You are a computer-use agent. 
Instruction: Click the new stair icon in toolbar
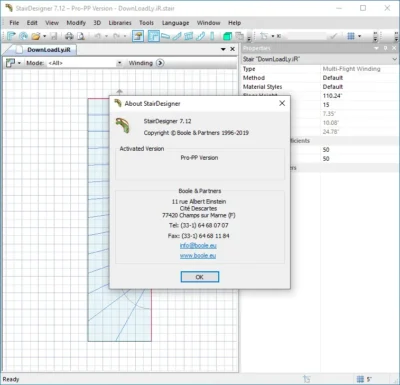(x=11, y=36)
